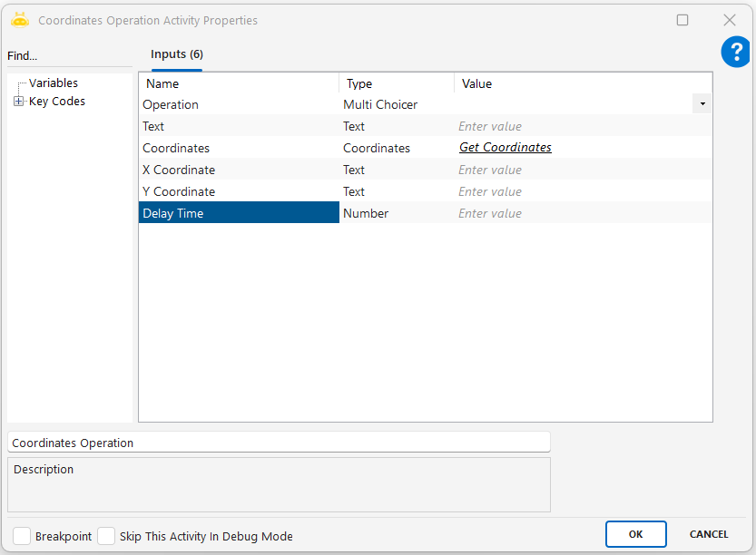Toggle Skip This Activity In Debug Mode
The height and width of the screenshot is (555, 756).
(x=106, y=536)
